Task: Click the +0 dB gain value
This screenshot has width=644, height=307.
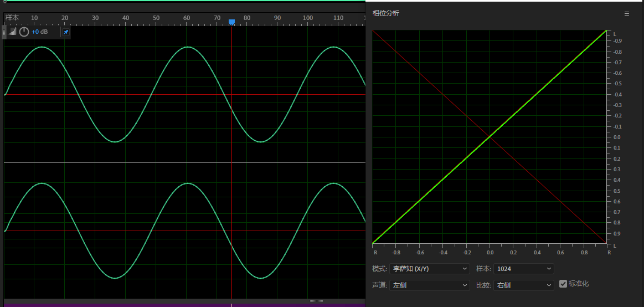Action: tap(39, 32)
